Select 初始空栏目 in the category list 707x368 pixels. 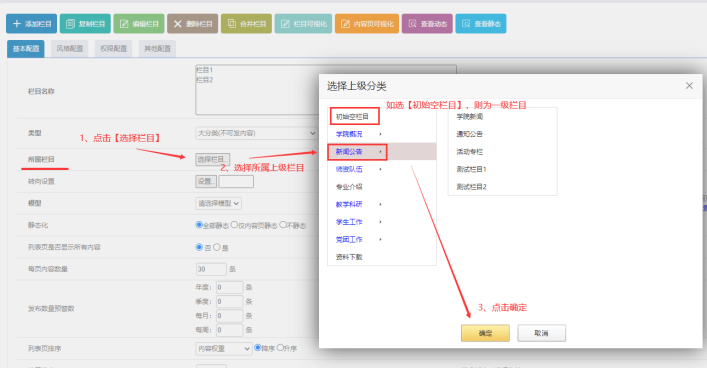354,116
